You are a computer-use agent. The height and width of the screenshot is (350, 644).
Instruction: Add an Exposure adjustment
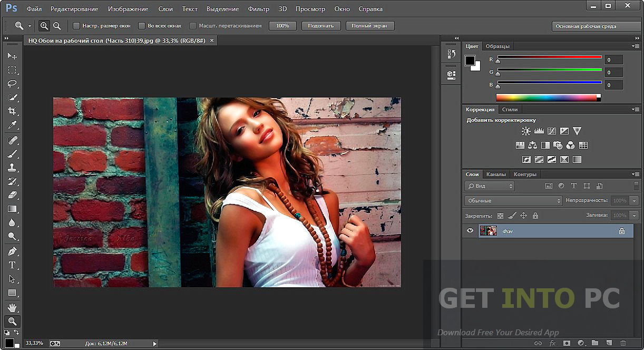(564, 131)
